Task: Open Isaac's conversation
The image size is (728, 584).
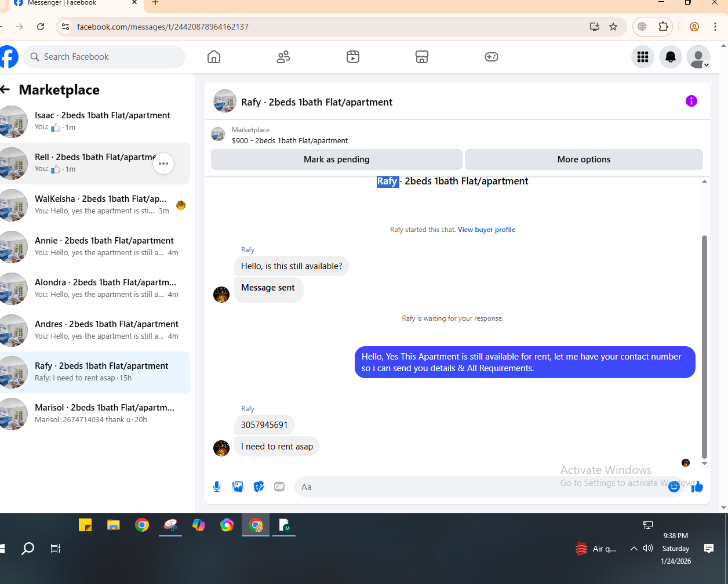Action: pyautogui.click(x=95, y=121)
